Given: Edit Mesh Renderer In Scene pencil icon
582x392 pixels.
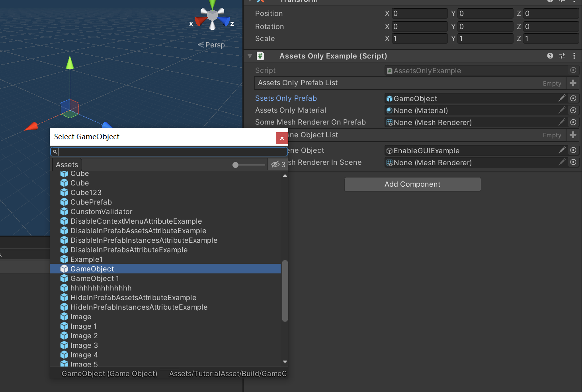Looking at the screenshot, I should coord(562,162).
